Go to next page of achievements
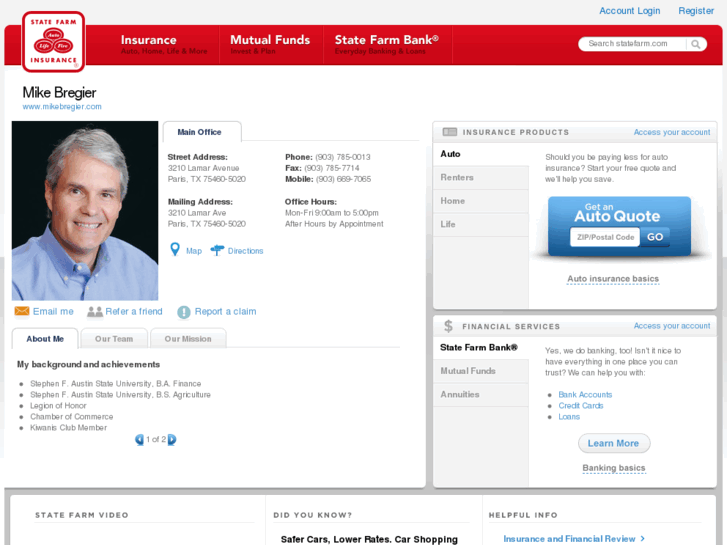The image size is (727, 545). tap(172, 439)
